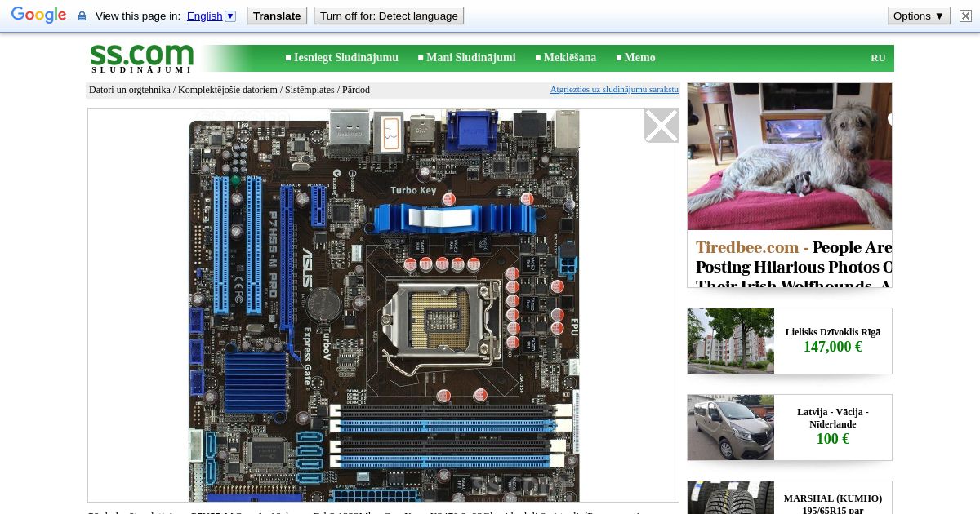Open the English language dropdown
980x514 pixels.
(211, 16)
